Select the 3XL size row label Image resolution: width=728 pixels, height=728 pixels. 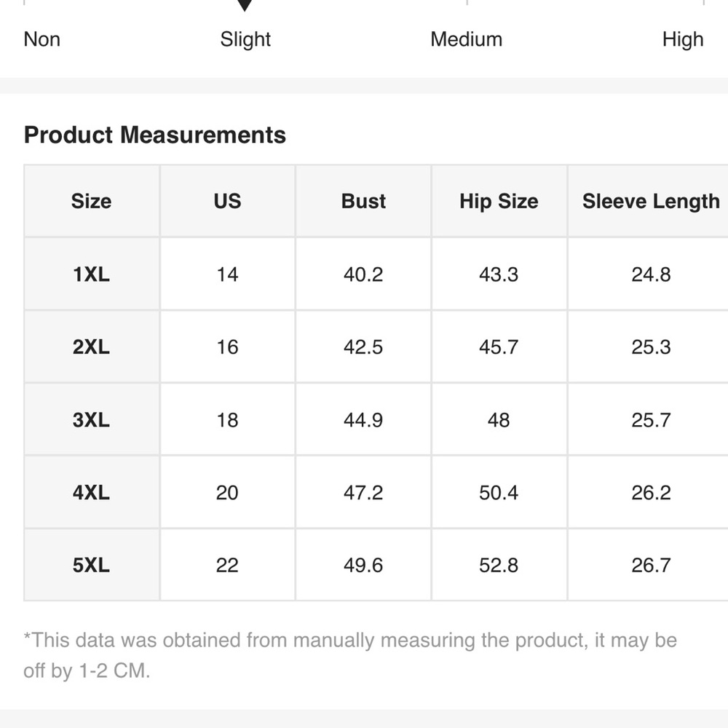[92, 420]
